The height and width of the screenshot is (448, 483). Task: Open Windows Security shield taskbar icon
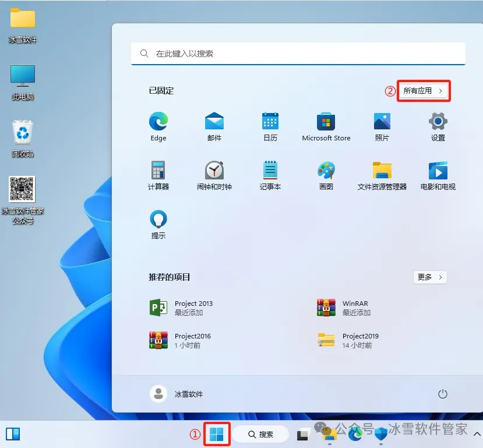(380, 435)
